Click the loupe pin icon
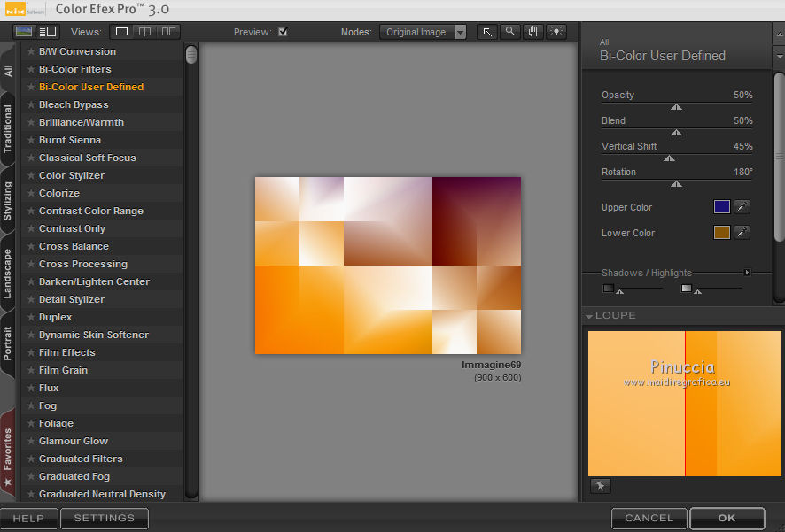The height and width of the screenshot is (532, 785). coord(600,485)
